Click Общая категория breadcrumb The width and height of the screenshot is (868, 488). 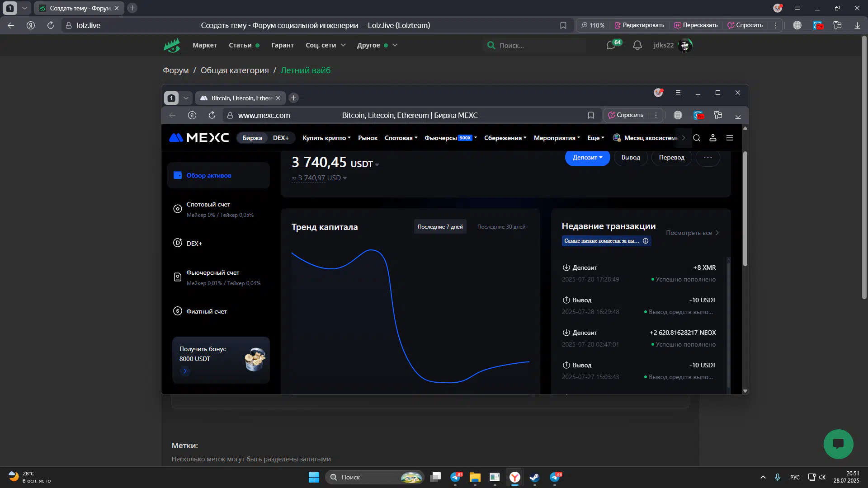coord(235,70)
